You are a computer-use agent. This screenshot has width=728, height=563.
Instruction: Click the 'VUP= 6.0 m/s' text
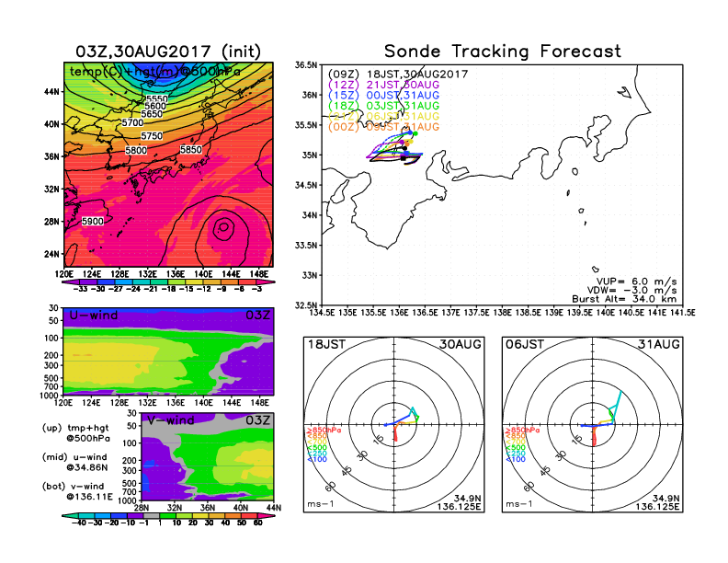pyautogui.click(x=636, y=281)
